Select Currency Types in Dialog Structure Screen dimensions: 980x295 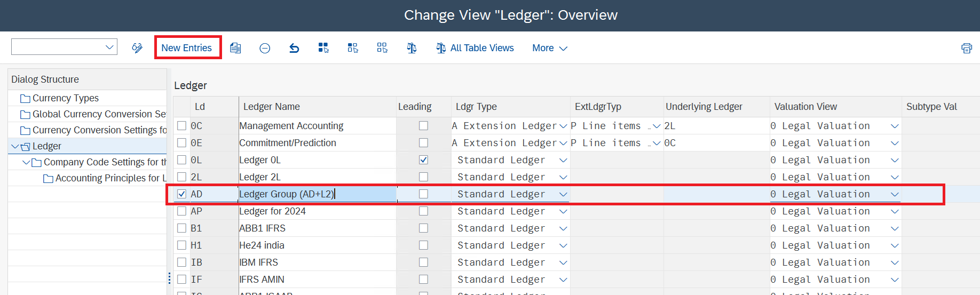coord(66,98)
